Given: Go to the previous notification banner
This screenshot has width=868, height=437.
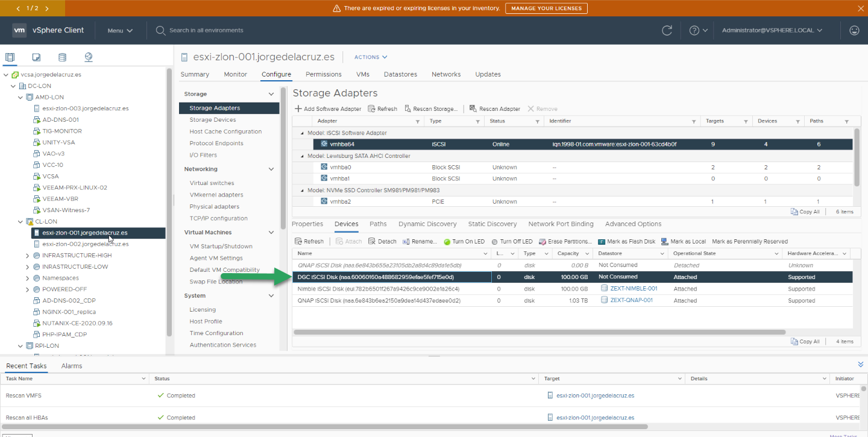Looking at the screenshot, I should [x=18, y=8].
